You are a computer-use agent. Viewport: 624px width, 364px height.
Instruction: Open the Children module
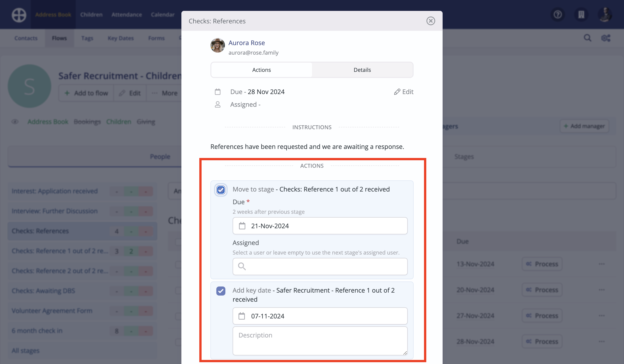click(91, 15)
